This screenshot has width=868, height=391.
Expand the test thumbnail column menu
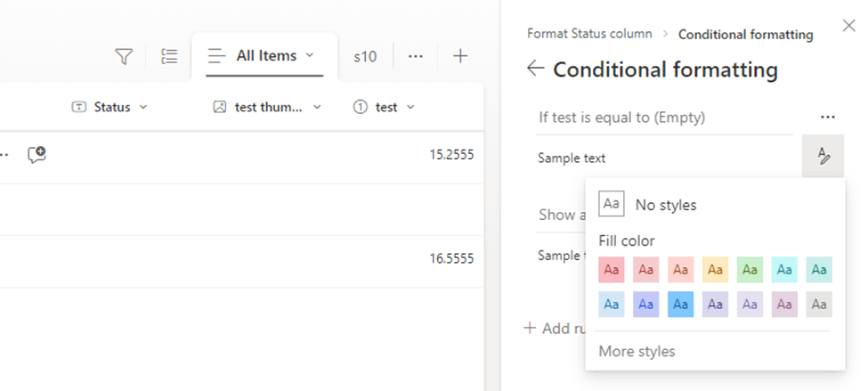pyautogui.click(x=317, y=107)
